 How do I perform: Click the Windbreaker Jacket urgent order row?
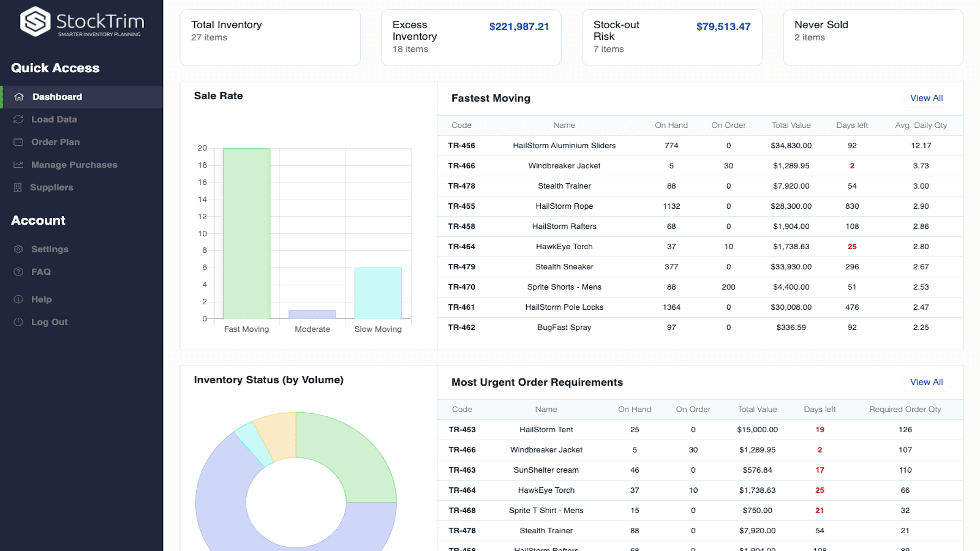coord(612,449)
